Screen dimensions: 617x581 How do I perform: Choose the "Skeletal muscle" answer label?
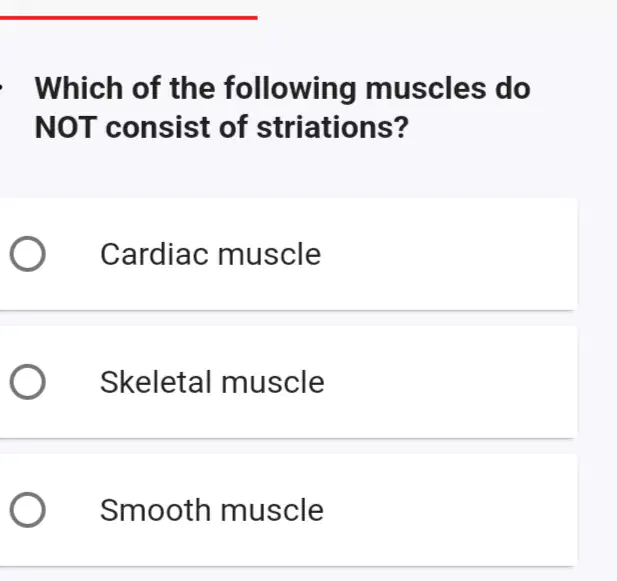(x=212, y=382)
